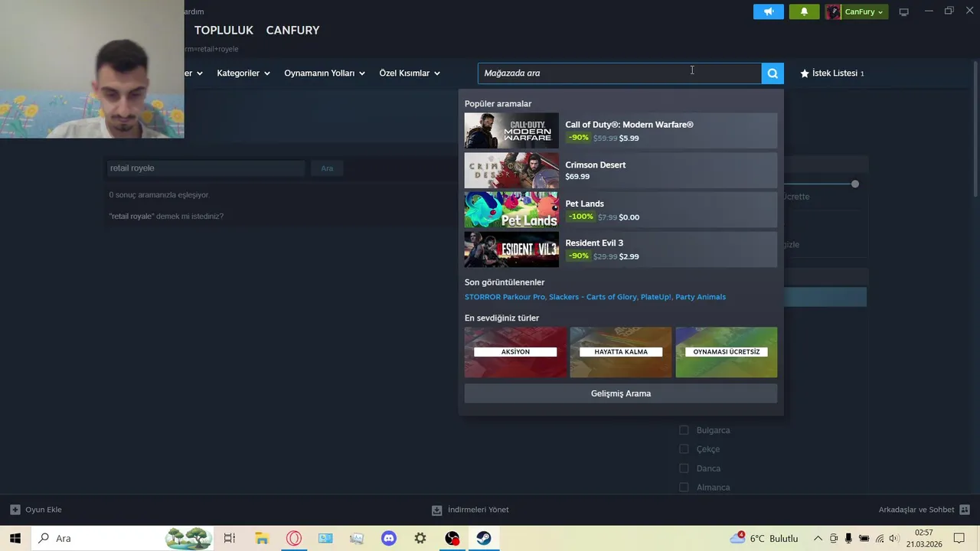The height and width of the screenshot is (551, 980).
Task: Click the magnifier search button in store
Action: tap(773, 73)
